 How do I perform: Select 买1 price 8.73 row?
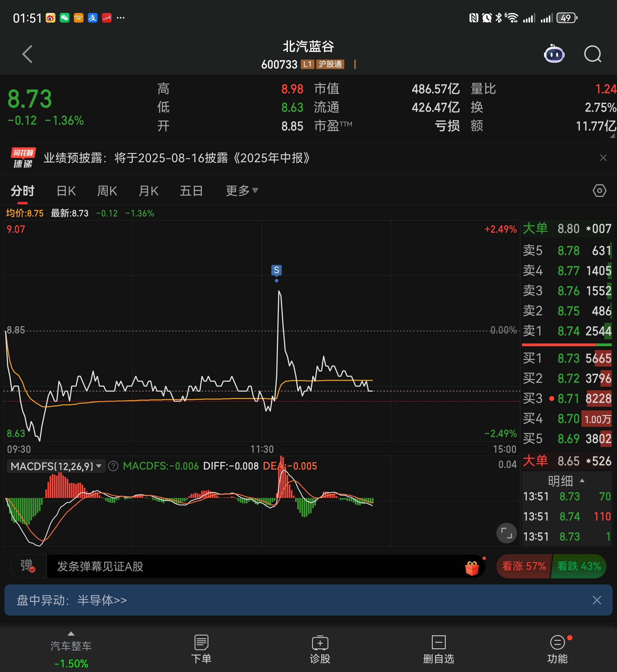click(x=567, y=358)
